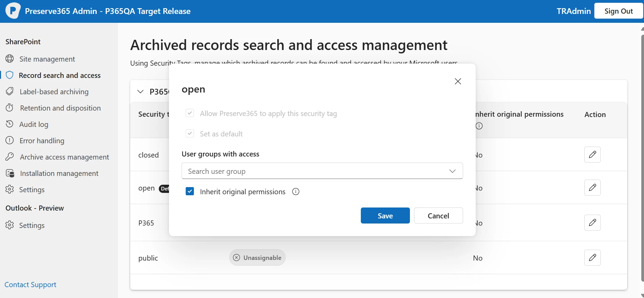Edit the open security tag row
This screenshot has height=298, width=644.
[x=592, y=187]
